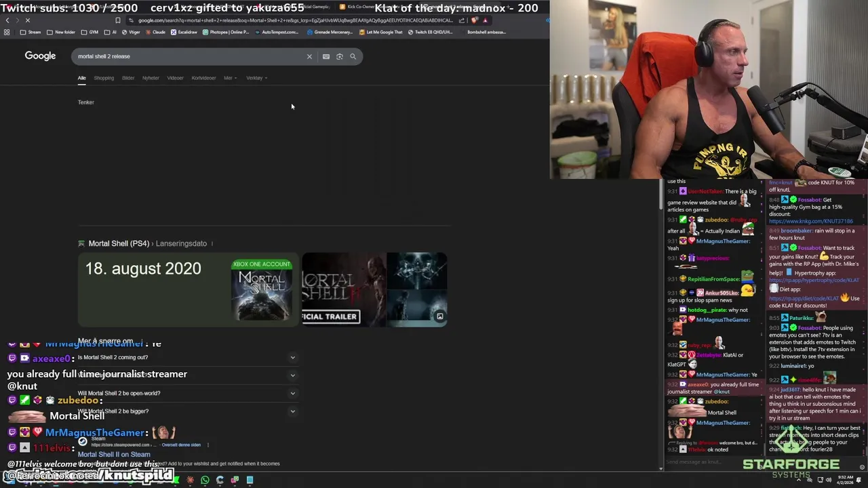This screenshot has width=868, height=488.
Task: Open 'Mortal Shell II on Steam' result
Action: click(114, 455)
